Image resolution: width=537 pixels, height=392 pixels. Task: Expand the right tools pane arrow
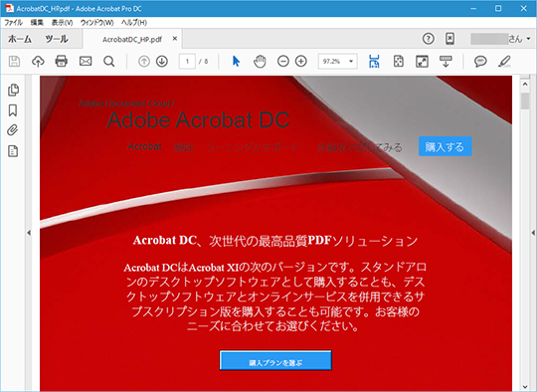pyautogui.click(x=533, y=233)
